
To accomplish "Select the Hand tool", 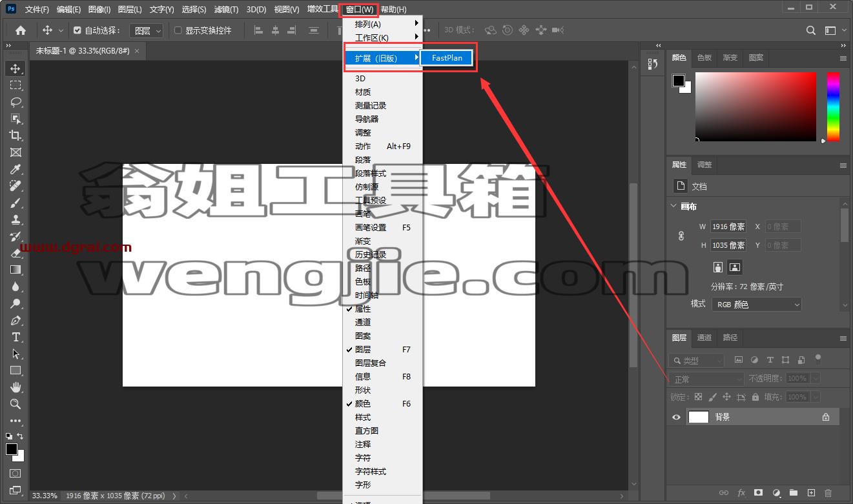I will coord(15,387).
